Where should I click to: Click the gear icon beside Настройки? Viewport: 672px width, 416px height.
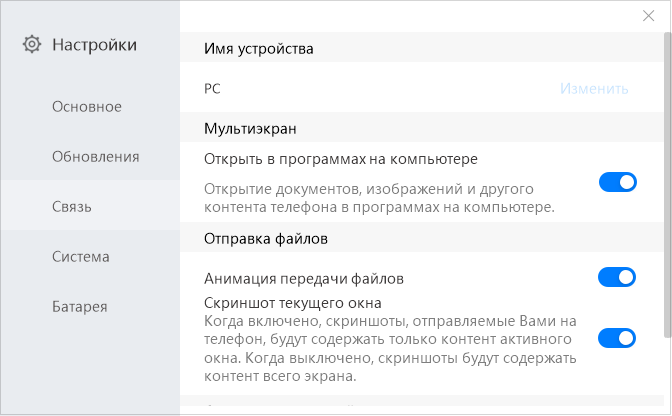tap(32, 44)
